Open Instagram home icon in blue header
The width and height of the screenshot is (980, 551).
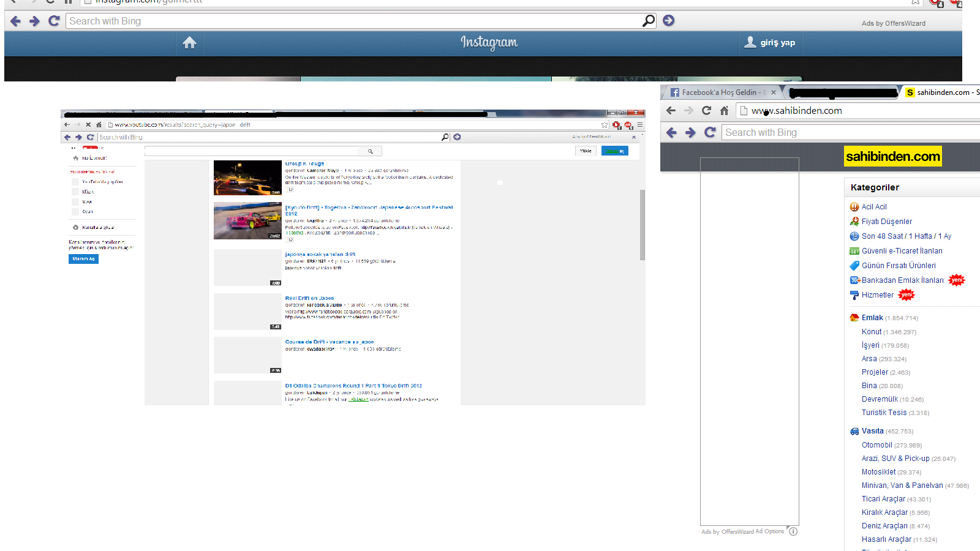coord(190,42)
